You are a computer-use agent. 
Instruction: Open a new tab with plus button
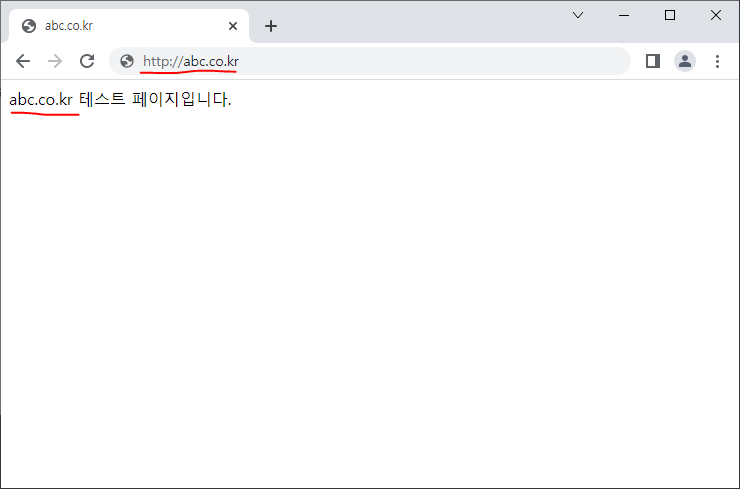click(x=271, y=26)
